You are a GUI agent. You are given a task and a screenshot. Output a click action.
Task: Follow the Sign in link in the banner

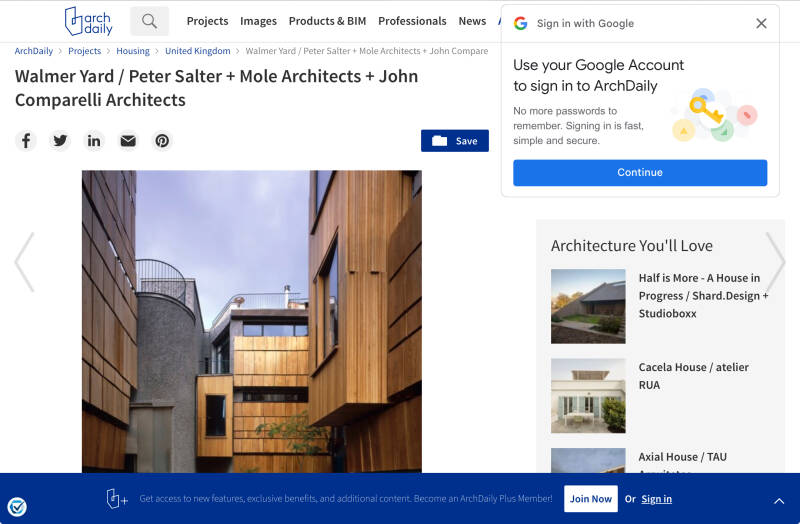657,499
